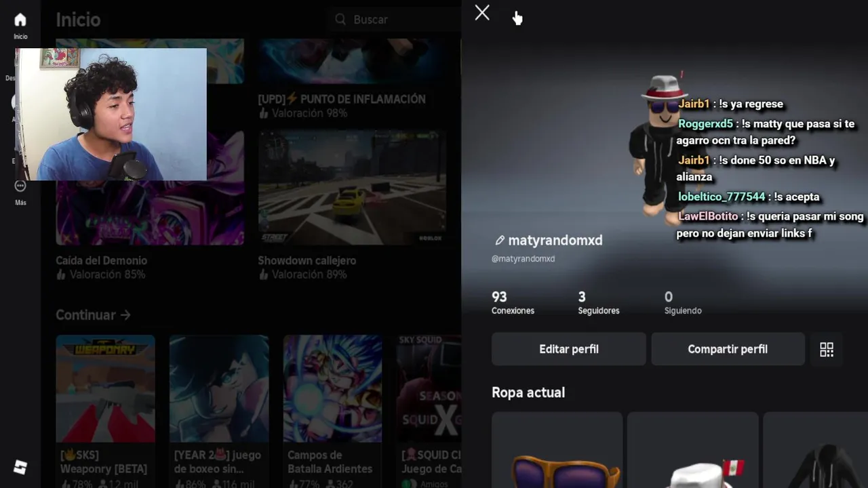Open the 3 Seguidores list
The image size is (868, 488).
pyautogui.click(x=598, y=303)
